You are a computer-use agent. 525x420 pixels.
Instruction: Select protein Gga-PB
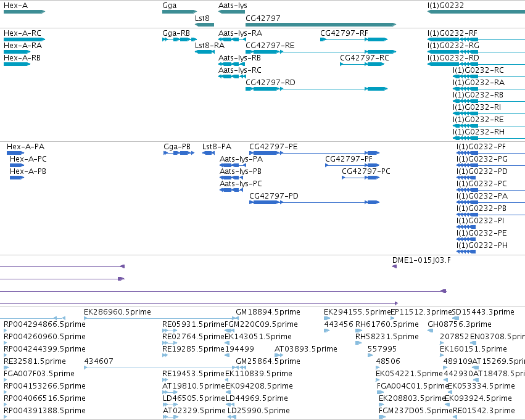click(179, 153)
